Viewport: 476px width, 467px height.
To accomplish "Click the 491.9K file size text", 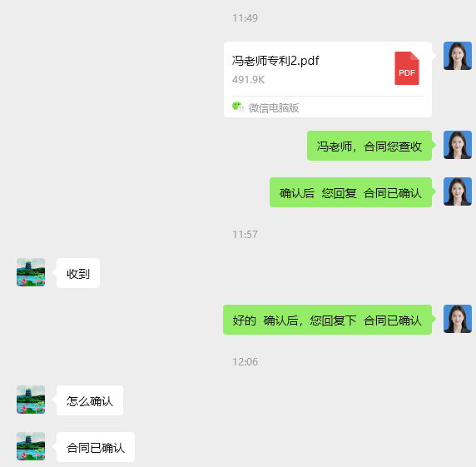I will coord(248,80).
